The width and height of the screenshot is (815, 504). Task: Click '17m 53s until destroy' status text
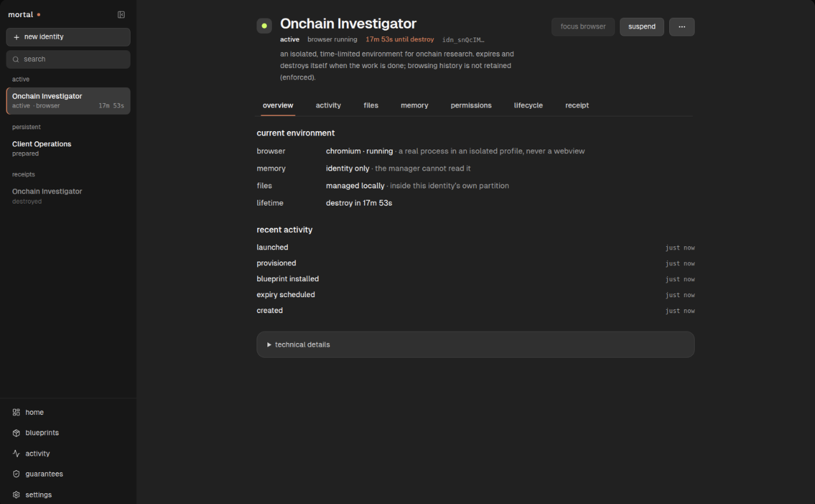coord(400,39)
